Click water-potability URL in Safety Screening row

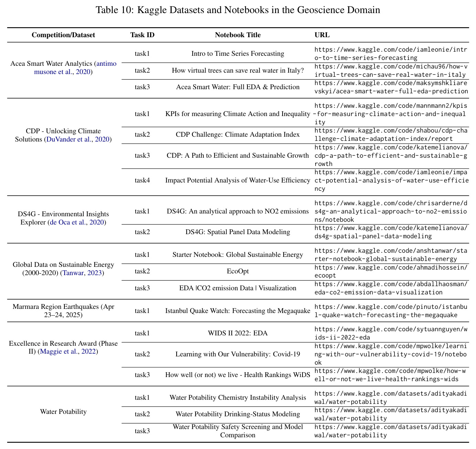391,431
